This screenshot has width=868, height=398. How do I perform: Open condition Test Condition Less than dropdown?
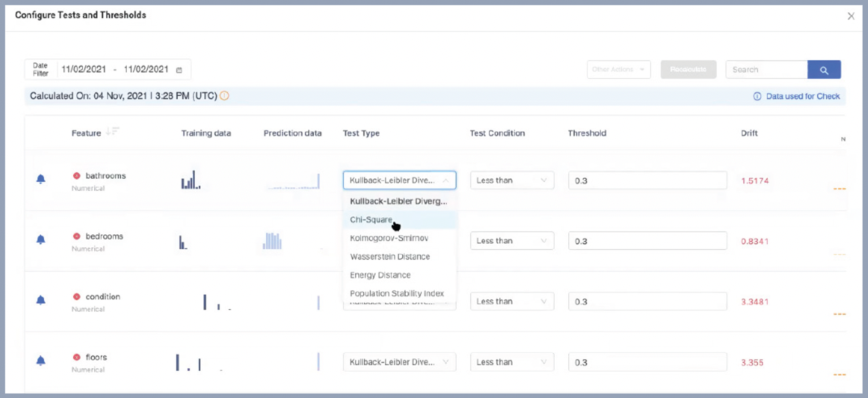coord(512,301)
